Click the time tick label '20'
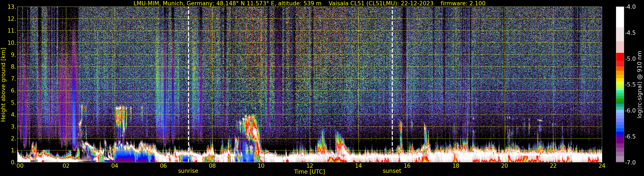The width and height of the screenshot is (644, 176). [505, 166]
